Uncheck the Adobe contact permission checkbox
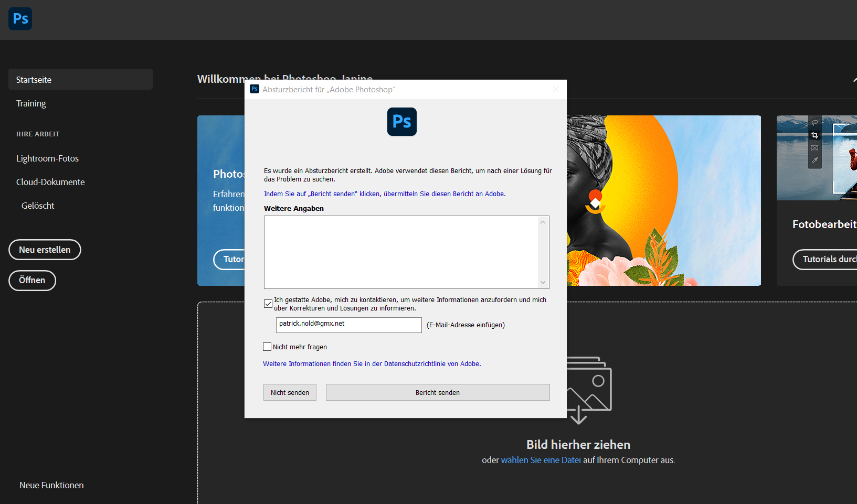Viewport: 857px width, 504px height. coord(268,303)
